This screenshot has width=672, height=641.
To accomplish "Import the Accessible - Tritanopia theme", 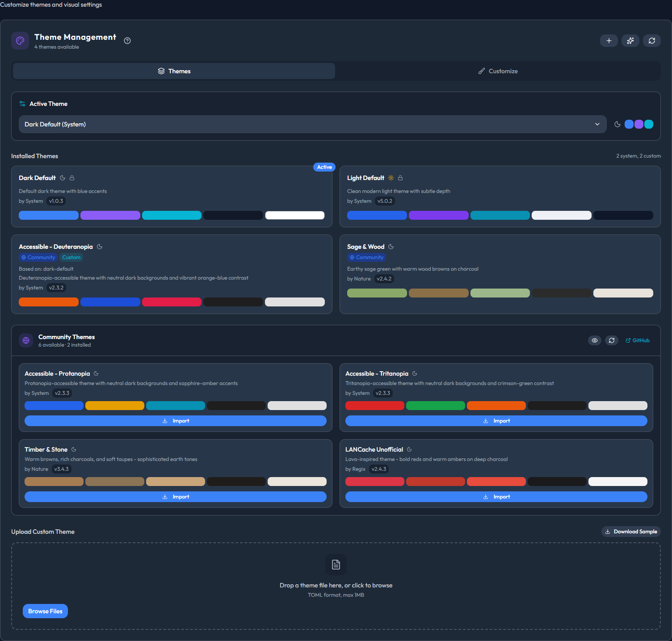I will (496, 421).
